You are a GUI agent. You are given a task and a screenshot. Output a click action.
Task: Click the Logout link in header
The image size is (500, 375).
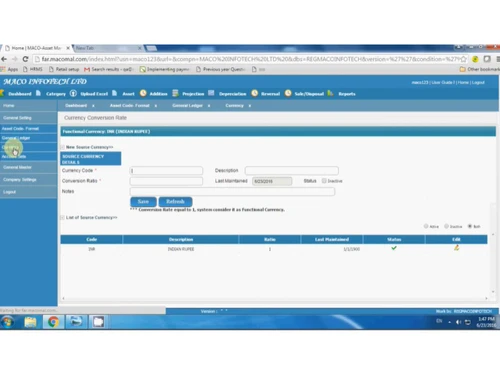(478, 82)
